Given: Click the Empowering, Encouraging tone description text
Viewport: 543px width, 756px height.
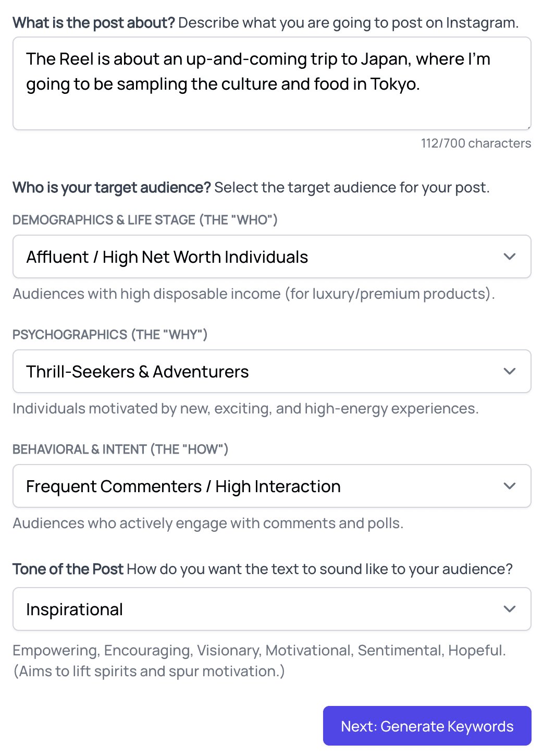Looking at the screenshot, I should pyautogui.click(x=259, y=651).
